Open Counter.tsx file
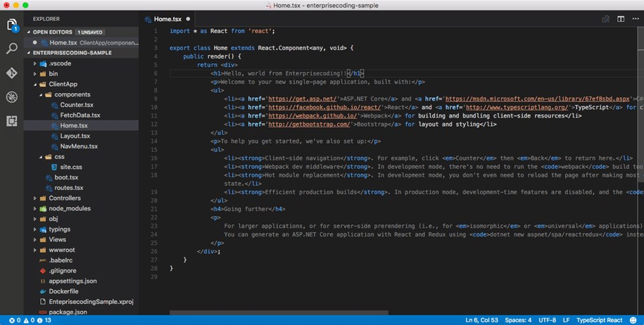Image resolution: width=644 pixels, height=325 pixels. click(x=77, y=105)
